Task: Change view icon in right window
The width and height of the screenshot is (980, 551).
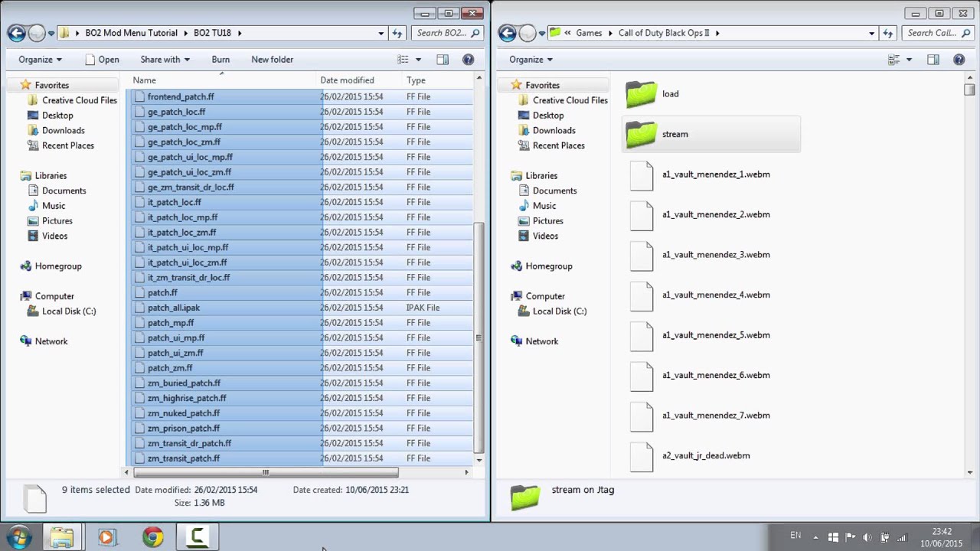Action: pos(893,60)
